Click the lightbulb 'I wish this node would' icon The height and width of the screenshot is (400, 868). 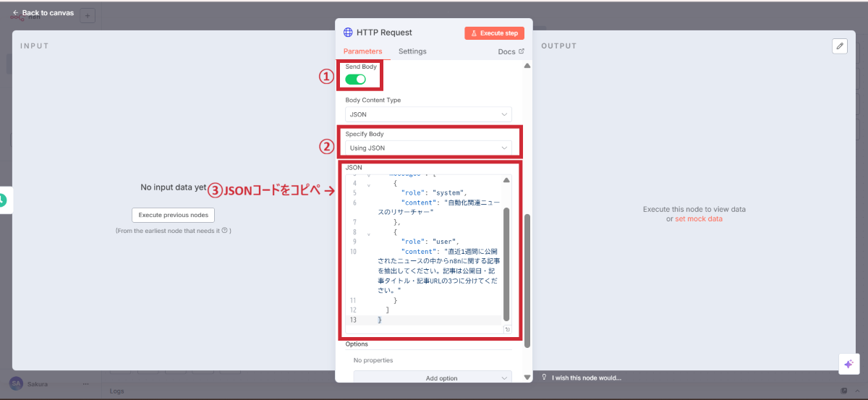coord(545,378)
